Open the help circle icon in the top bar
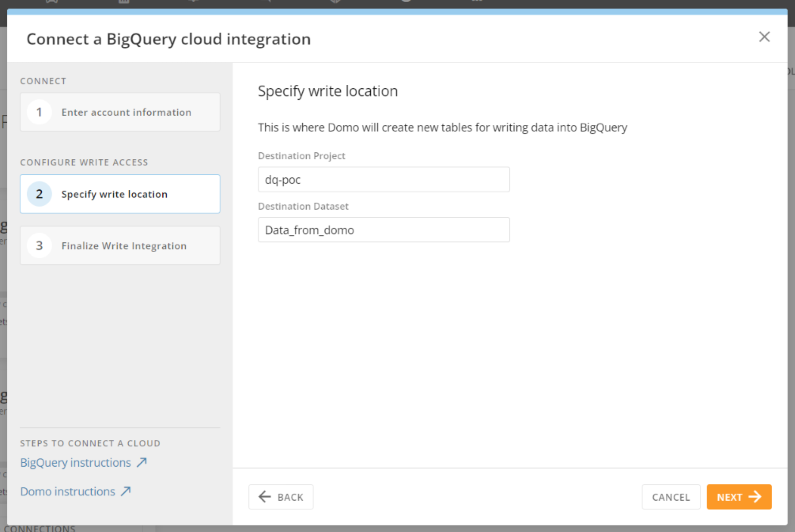The height and width of the screenshot is (532, 795). (x=406, y=2)
